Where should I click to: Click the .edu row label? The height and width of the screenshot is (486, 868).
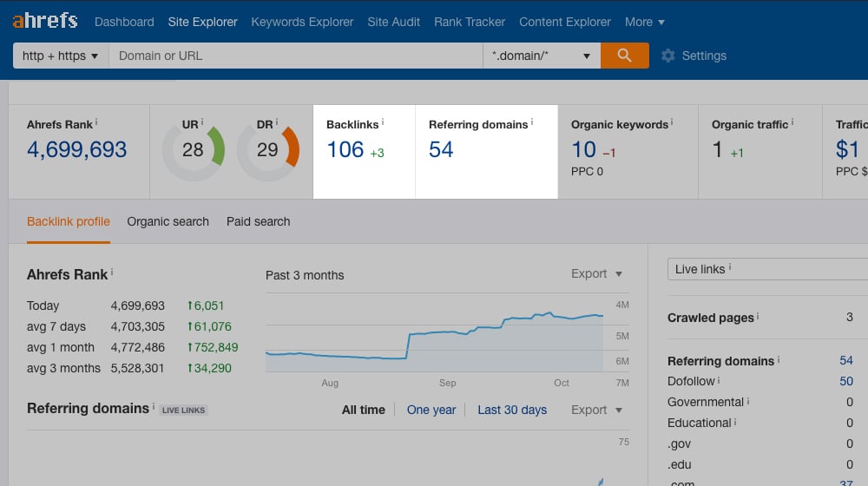pyautogui.click(x=679, y=464)
